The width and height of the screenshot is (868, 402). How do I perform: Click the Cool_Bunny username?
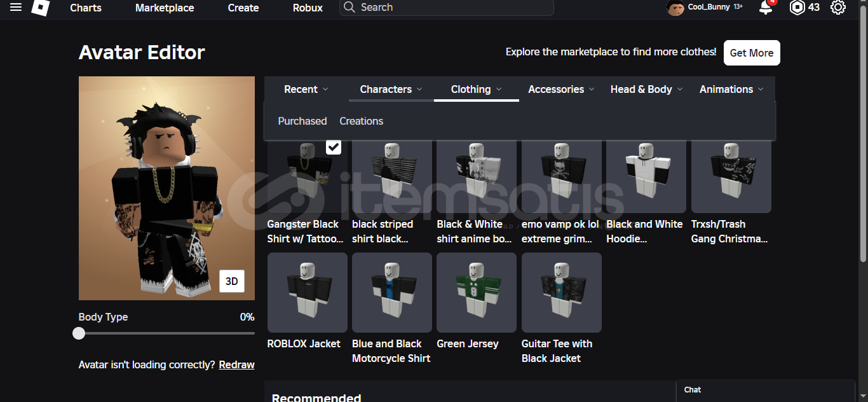pyautogui.click(x=709, y=7)
